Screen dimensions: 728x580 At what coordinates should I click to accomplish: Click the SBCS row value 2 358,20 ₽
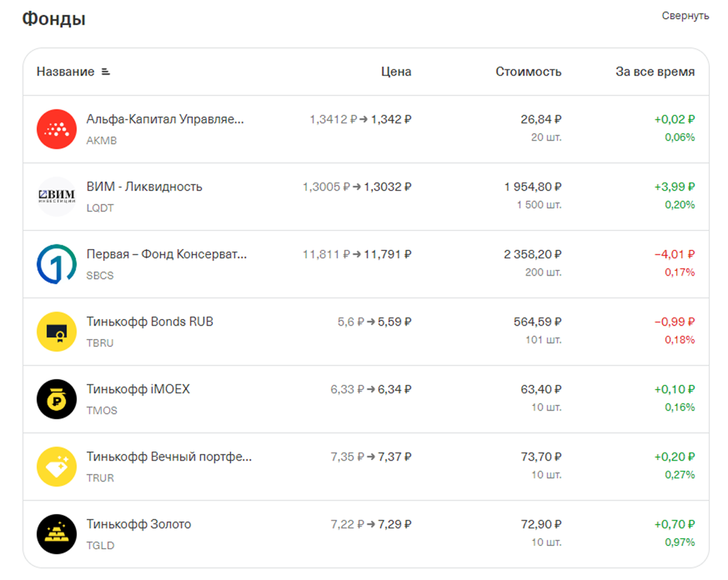533,254
